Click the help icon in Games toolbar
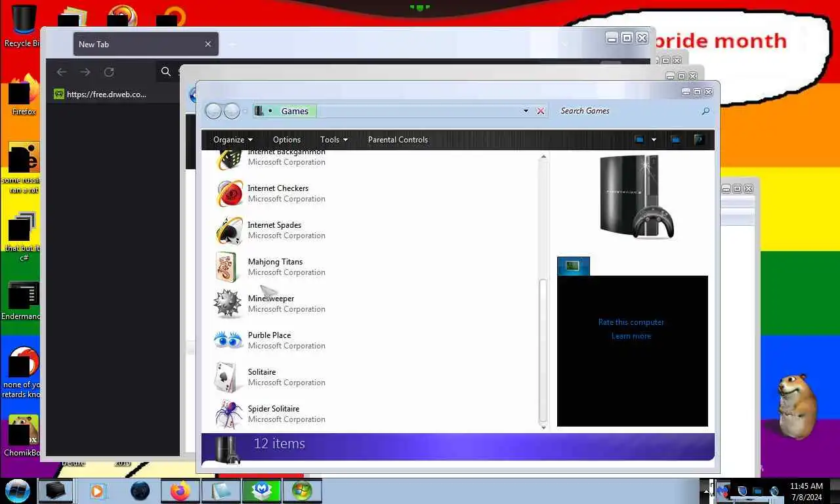 [x=699, y=140]
